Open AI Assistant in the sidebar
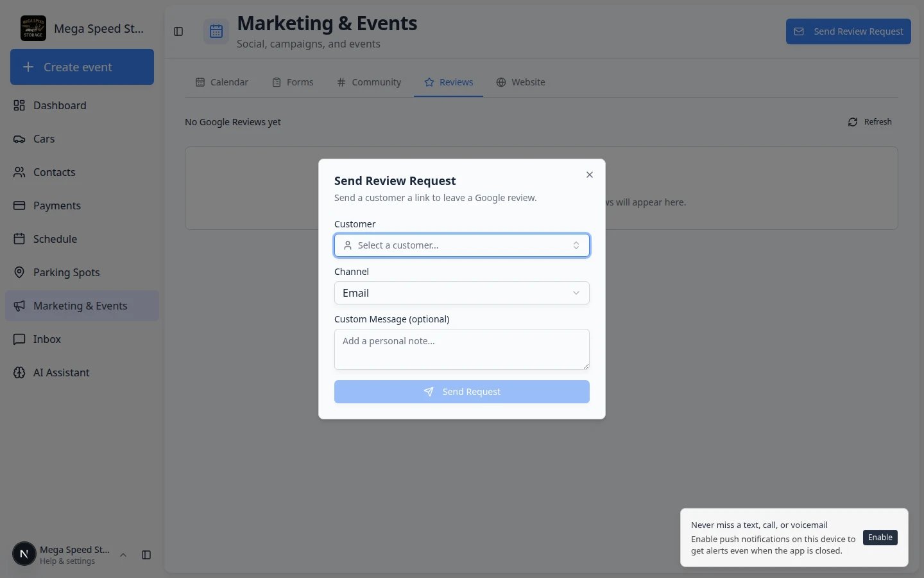Image resolution: width=924 pixels, height=578 pixels. tap(82, 372)
